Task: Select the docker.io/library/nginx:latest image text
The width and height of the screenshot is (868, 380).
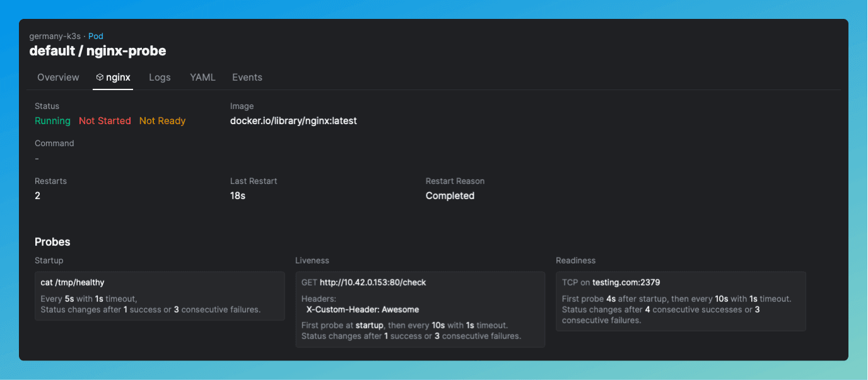Action: click(x=293, y=121)
